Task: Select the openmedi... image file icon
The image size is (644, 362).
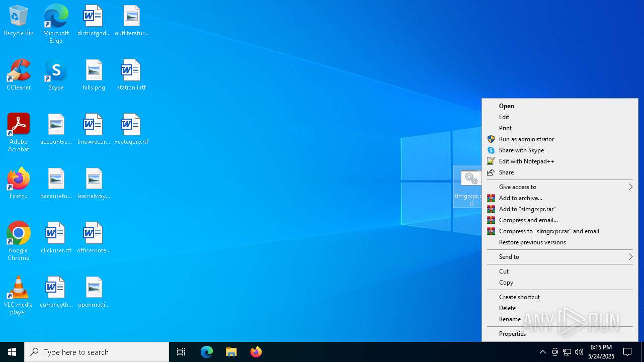Action: coord(94,293)
